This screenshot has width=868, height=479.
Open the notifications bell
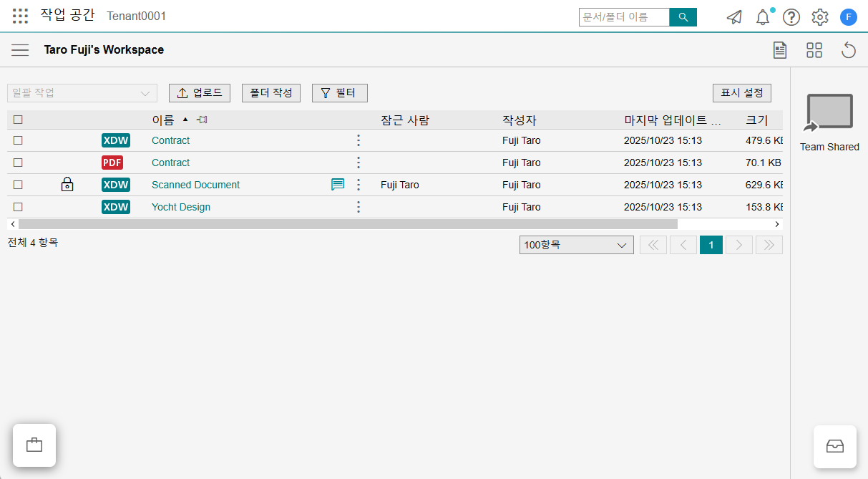click(763, 17)
